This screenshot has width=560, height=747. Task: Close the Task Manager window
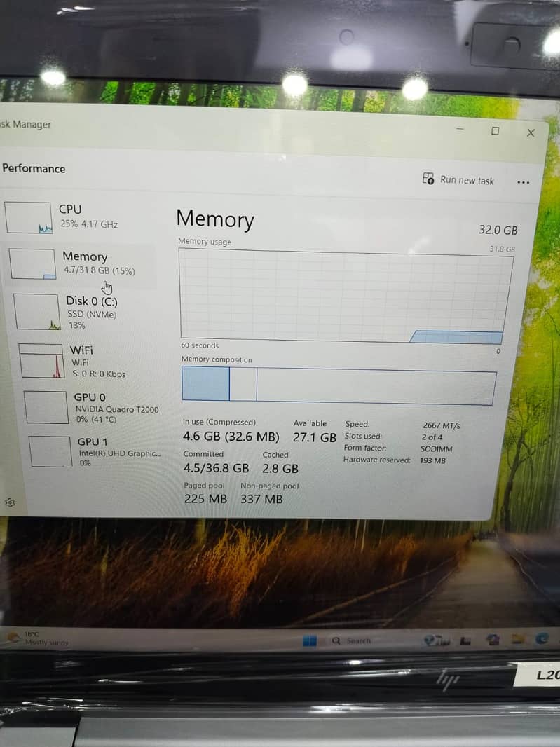[x=531, y=132]
